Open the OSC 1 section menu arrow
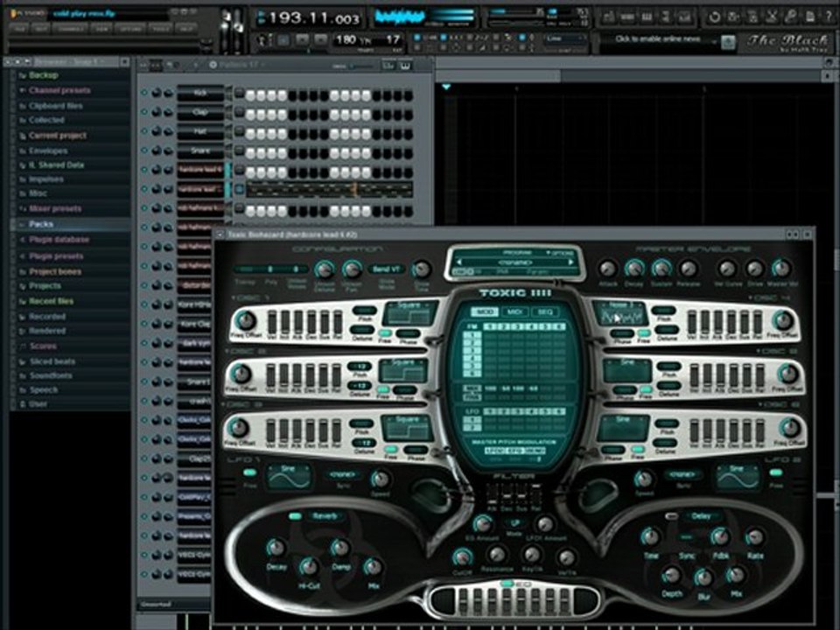 (234, 297)
